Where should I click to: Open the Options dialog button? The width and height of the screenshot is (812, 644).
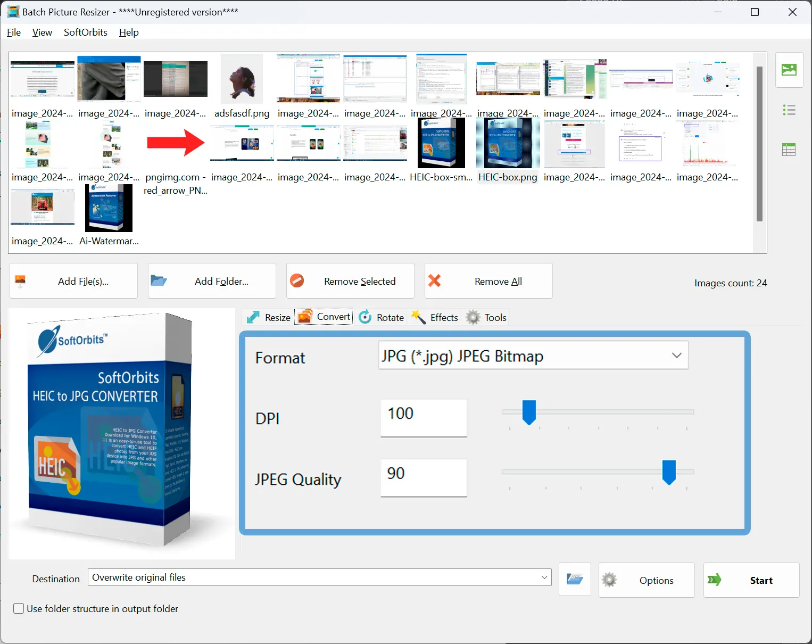pos(647,580)
